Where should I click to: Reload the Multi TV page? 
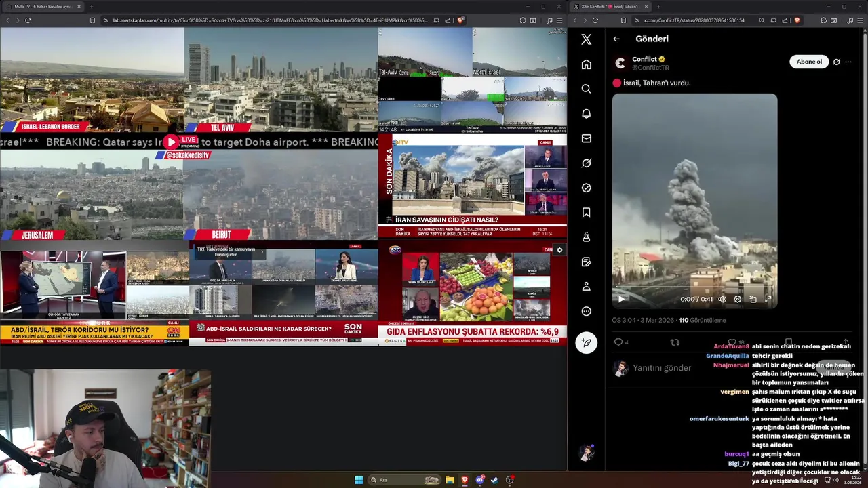(28, 20)
